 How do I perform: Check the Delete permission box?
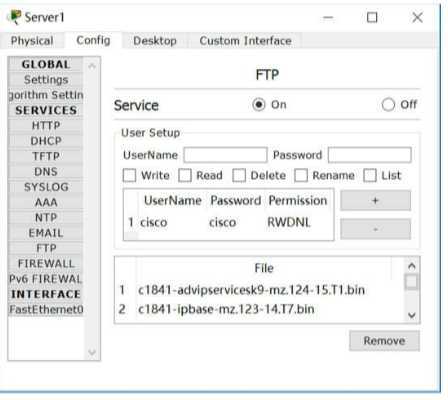pyautogui.click(x=239, y=175)
